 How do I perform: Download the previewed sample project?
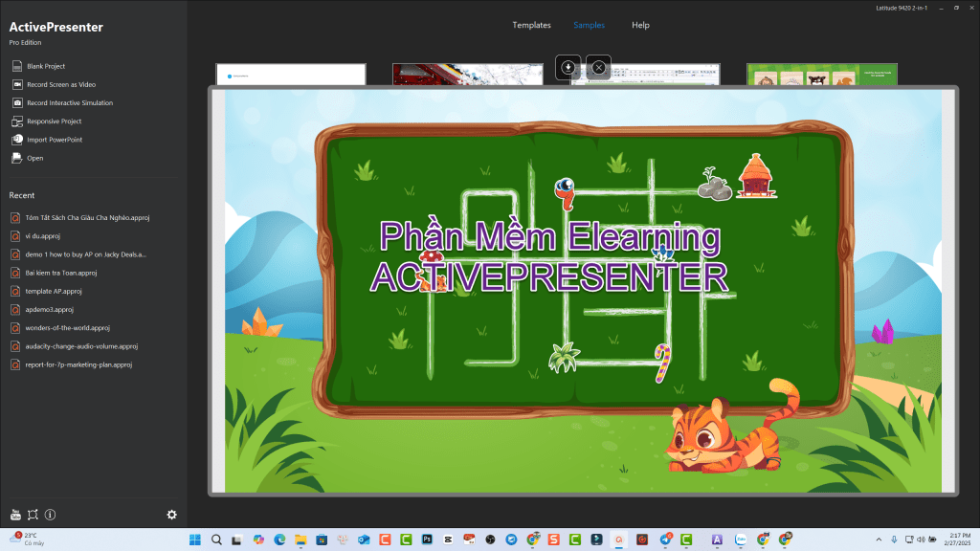tap(568, 67)
